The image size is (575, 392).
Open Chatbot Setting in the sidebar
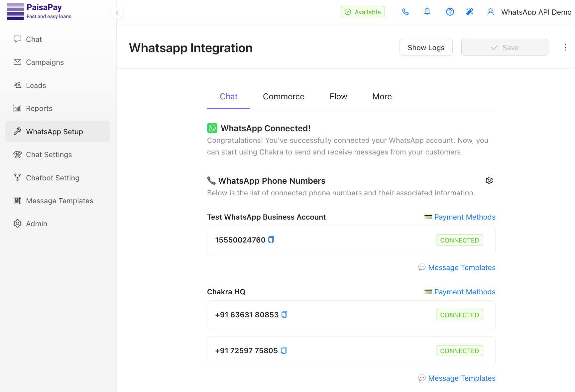tap(57, 178)
